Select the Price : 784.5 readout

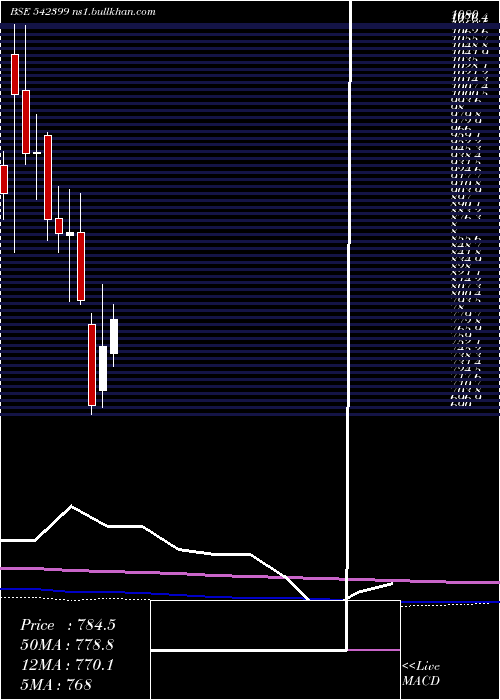(x=68, y=625)
